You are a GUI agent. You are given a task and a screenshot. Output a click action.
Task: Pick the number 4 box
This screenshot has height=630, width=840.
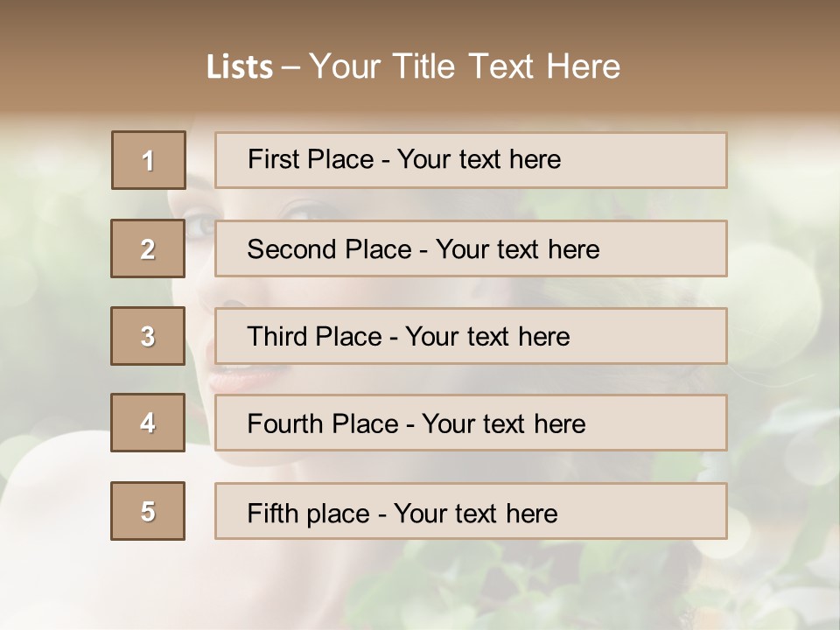(148, 423)
